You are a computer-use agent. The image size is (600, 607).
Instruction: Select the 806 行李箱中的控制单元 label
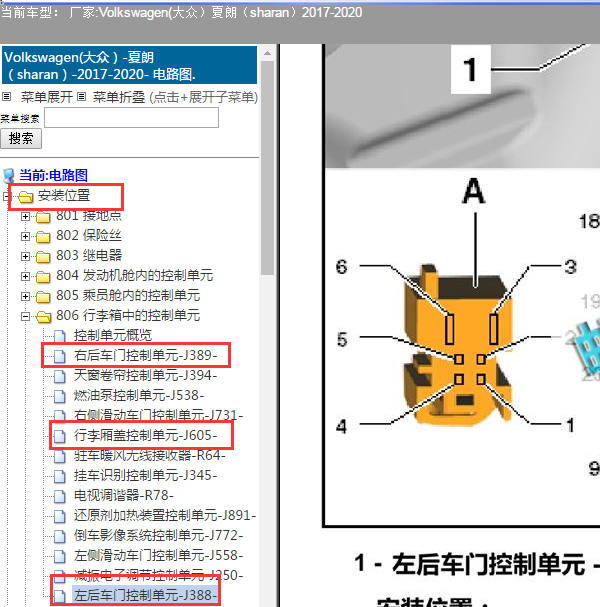tap(128, 316)
